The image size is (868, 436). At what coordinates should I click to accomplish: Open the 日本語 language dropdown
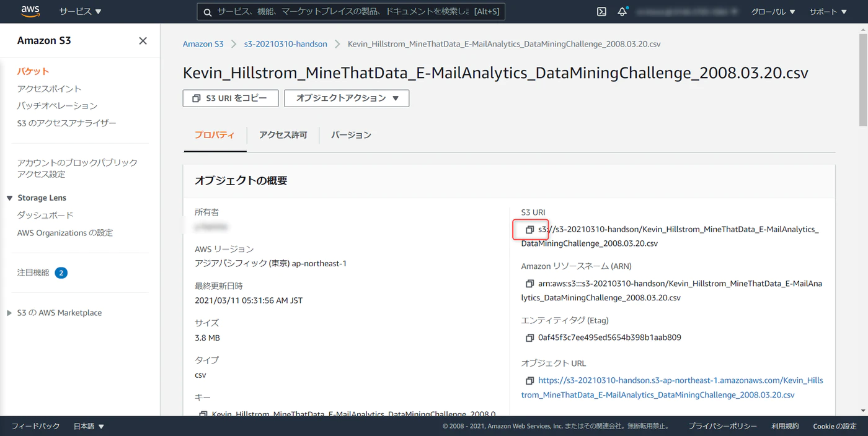click(89, 426)
